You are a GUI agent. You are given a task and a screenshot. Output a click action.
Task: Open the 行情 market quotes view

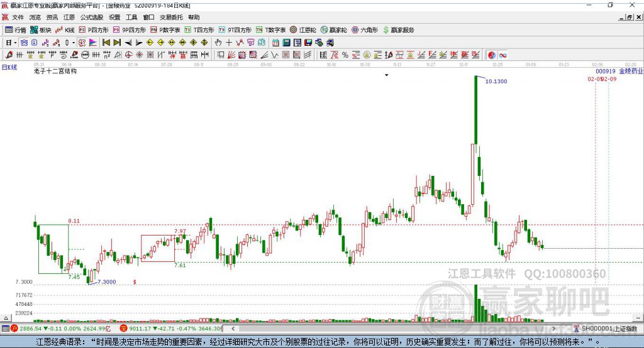[x=15, y=30]
